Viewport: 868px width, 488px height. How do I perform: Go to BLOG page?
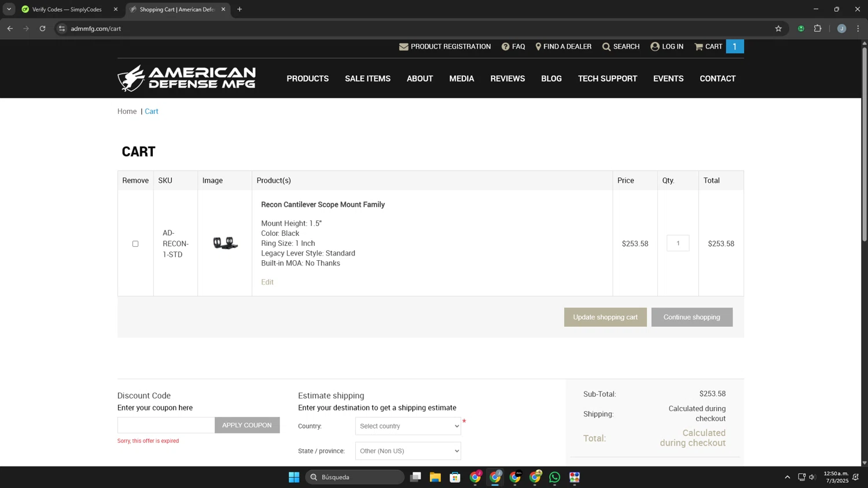coord(551,79)
